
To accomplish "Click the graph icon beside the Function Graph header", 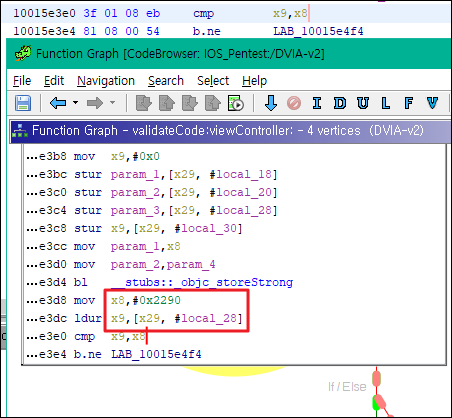I will point(20,131).
